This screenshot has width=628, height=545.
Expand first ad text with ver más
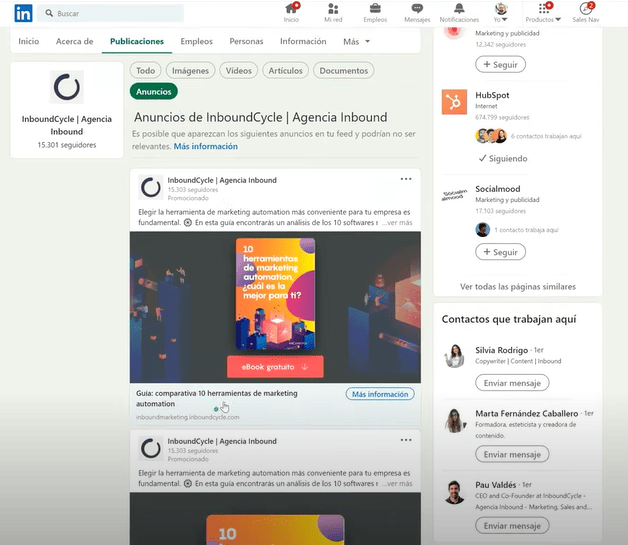point(397,223)
